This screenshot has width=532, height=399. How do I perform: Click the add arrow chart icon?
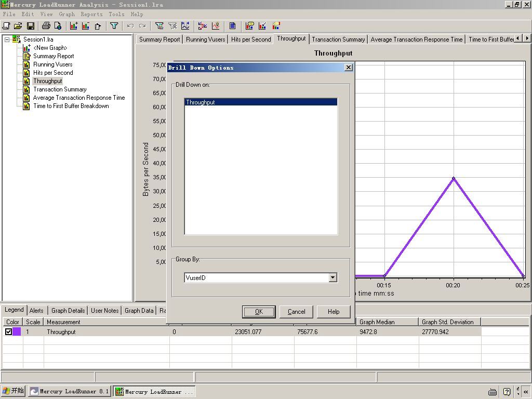click(262, 26)
